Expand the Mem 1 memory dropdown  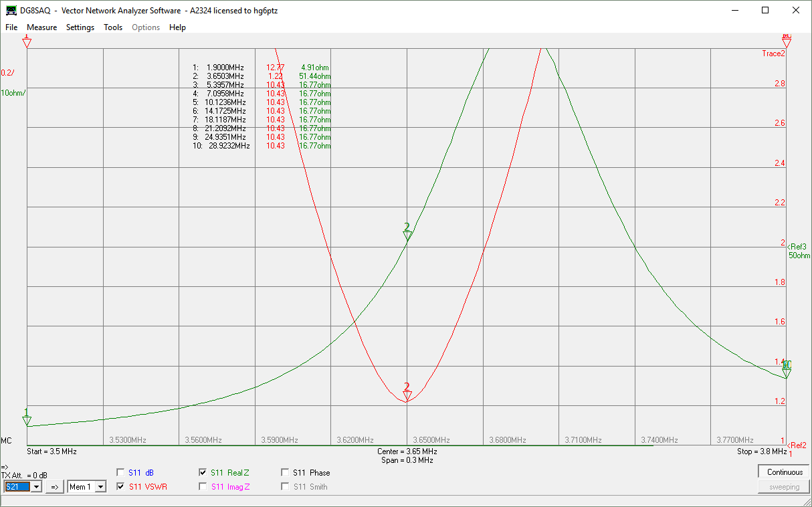point(100,487)
